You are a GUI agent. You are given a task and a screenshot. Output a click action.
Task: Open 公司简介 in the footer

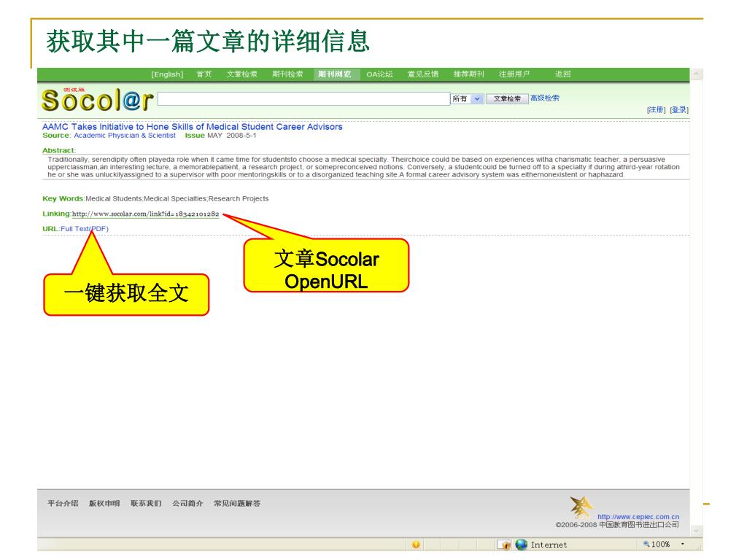tap(187, 503)
